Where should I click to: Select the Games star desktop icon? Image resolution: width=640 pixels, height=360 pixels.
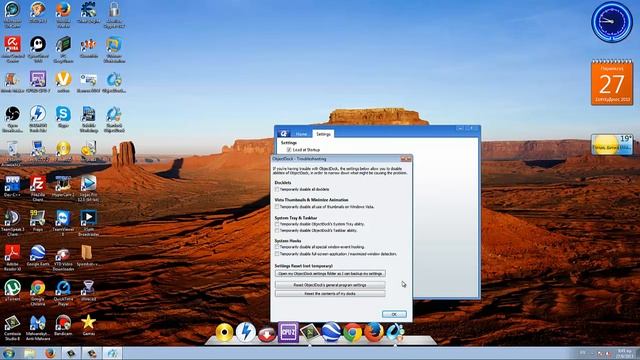(x=89, y=325)
